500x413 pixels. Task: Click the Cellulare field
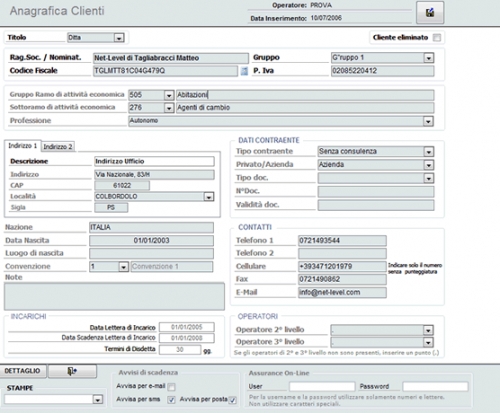tap(342, 266)
